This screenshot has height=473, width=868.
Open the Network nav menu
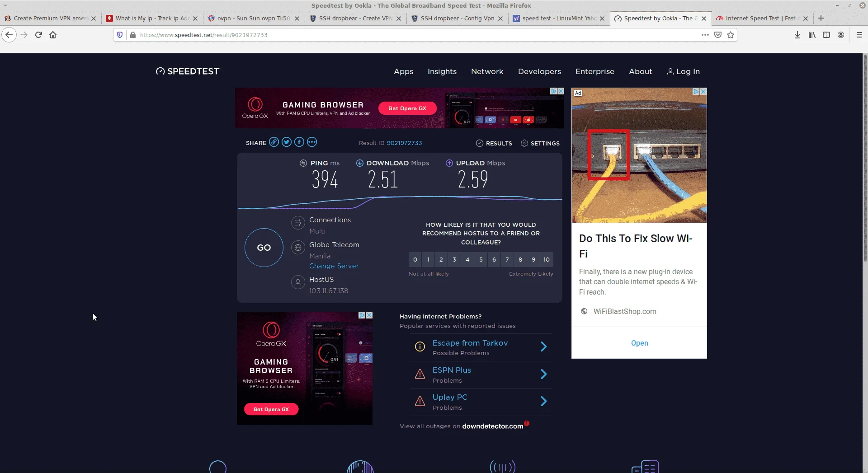coord(487,71)
